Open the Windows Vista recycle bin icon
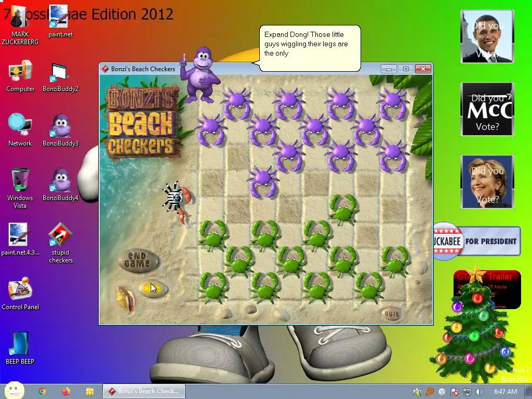The width and height of the screenshot is (532, 399). click(20, 188)
